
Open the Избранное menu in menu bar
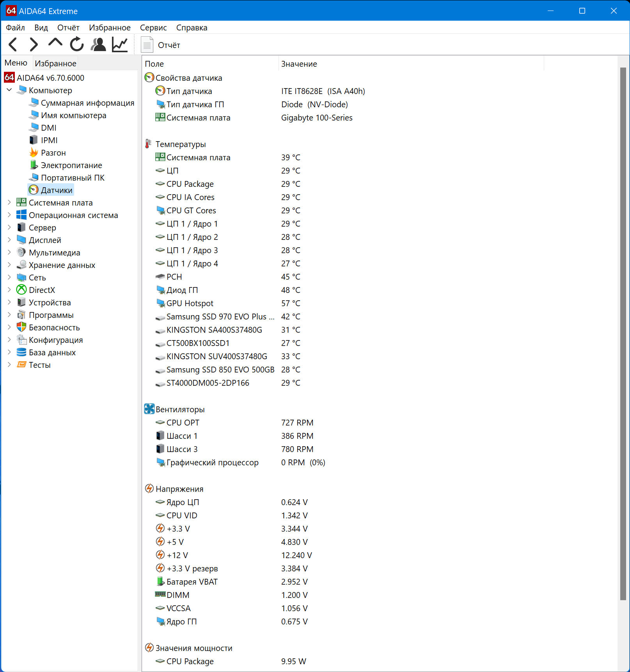[x=110, y=28]
